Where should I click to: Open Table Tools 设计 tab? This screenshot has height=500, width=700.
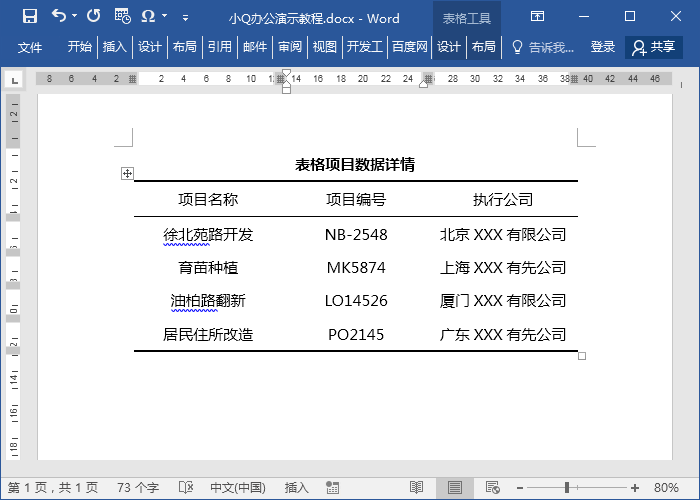448,47
